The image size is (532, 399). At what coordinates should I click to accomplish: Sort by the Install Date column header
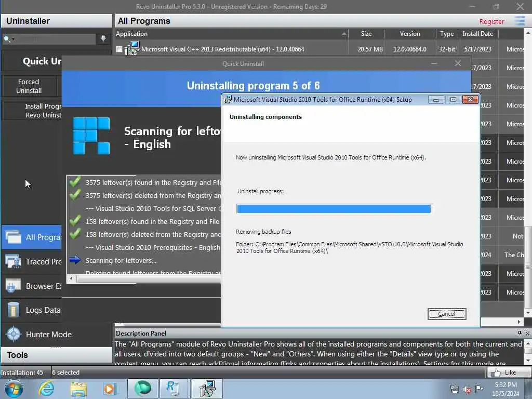coord(478,34)
